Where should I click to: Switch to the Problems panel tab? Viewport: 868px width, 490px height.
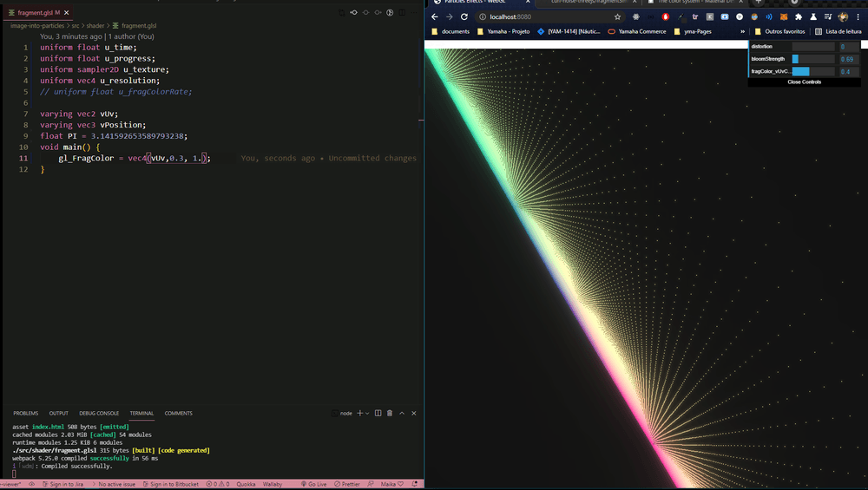point(25,413)
